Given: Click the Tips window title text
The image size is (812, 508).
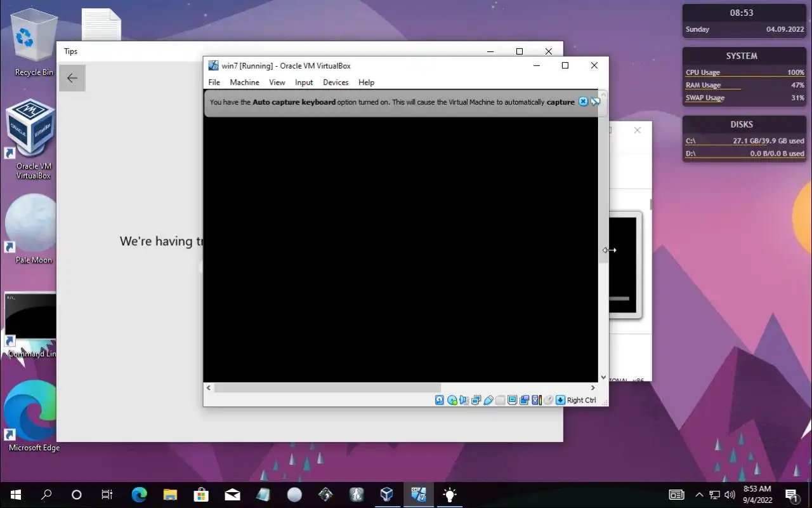Looking at the screenshot, I should 70,51.
